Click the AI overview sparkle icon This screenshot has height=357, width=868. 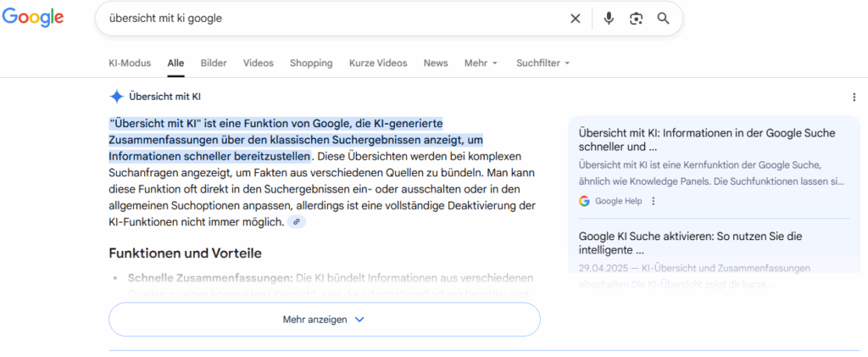coord(117,97)
